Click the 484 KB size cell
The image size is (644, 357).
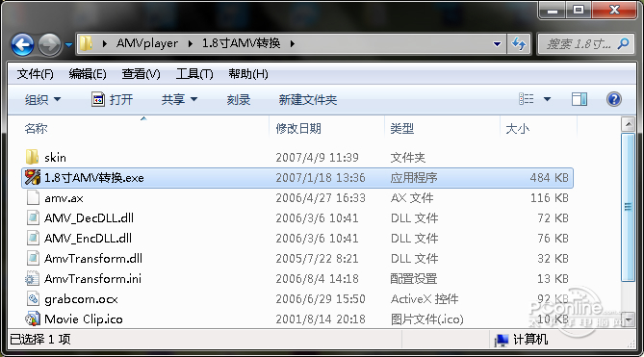coord(549,178)
